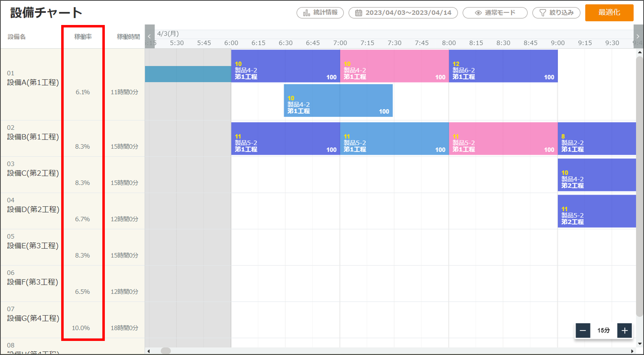Go to previous time range with left chevron
The image size is (644, 355).
pos(149,36)
